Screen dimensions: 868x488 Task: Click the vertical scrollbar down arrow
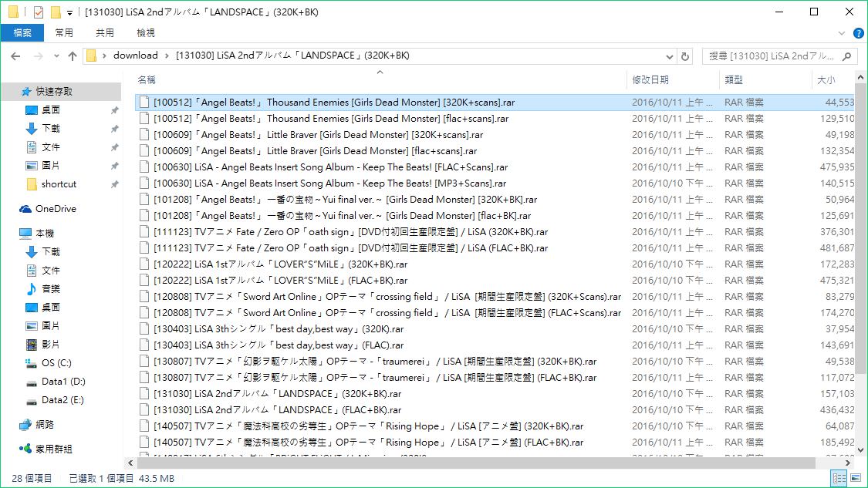tap(861, 450)
